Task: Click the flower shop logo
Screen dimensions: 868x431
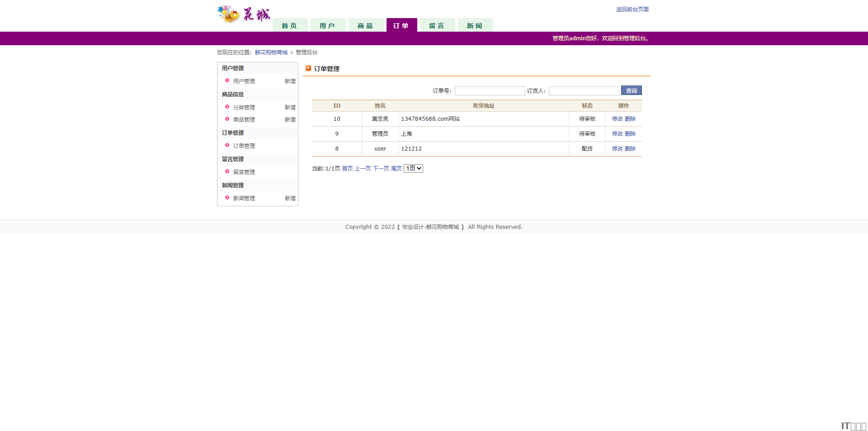Action: coord(244,14)
